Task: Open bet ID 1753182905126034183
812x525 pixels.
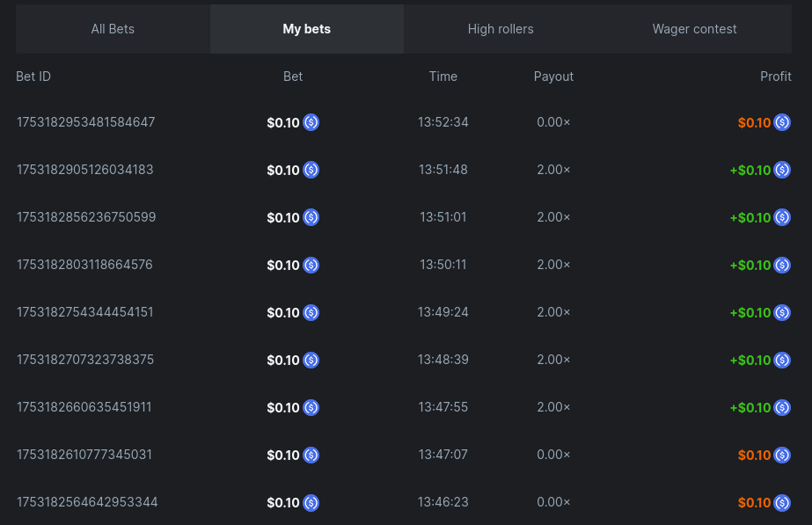Action: click(x=84, y=170)
